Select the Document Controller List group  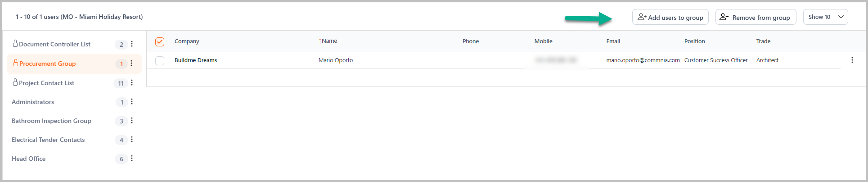click(54, 44)
